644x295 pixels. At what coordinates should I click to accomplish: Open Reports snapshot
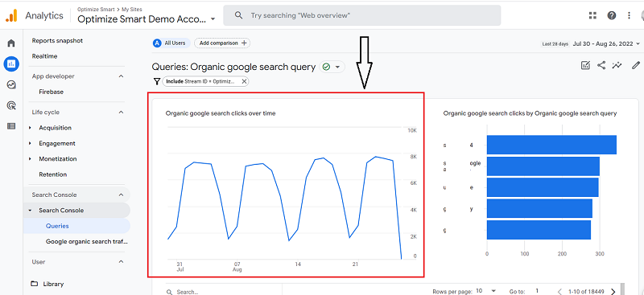tap(57, 41)
